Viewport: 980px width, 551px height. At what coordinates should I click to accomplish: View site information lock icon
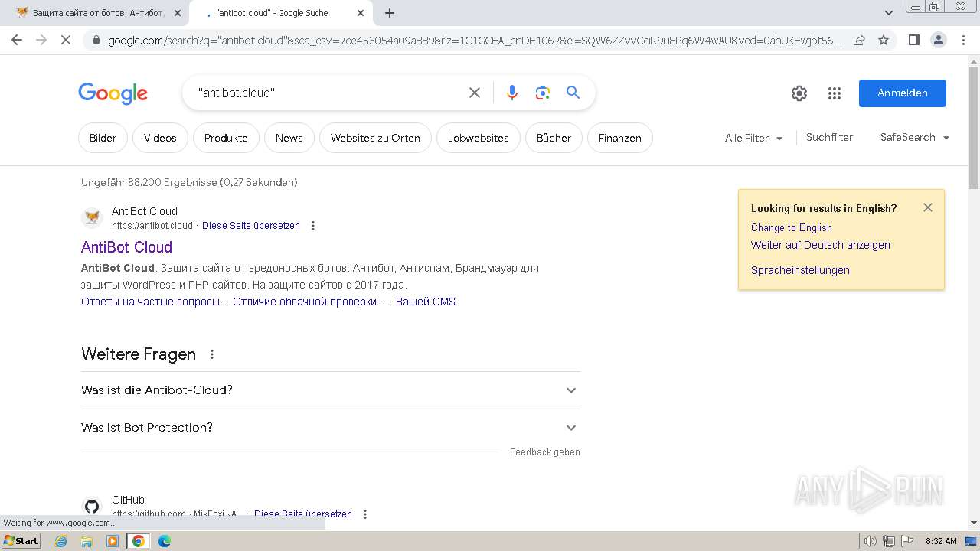point(95,41)
